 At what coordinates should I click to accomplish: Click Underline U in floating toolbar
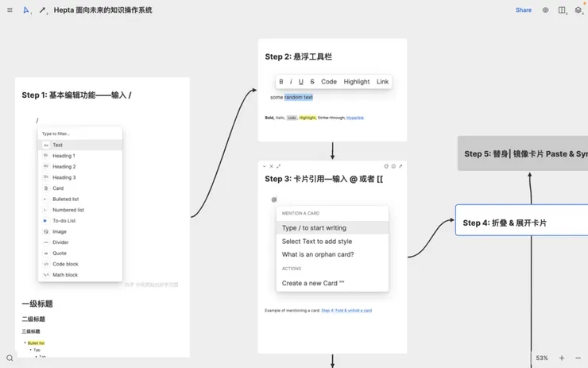300,81
